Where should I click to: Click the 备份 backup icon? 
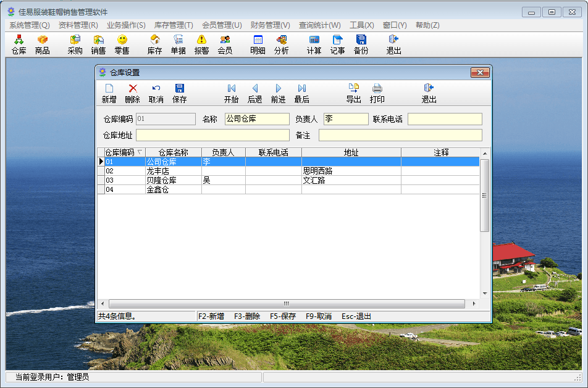(361, 44)
